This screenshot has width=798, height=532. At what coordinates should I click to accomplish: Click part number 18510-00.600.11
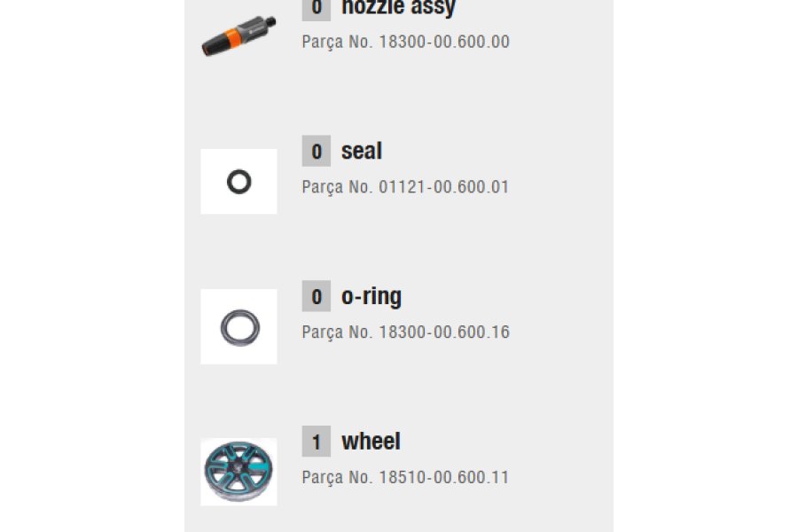point(444,477)
